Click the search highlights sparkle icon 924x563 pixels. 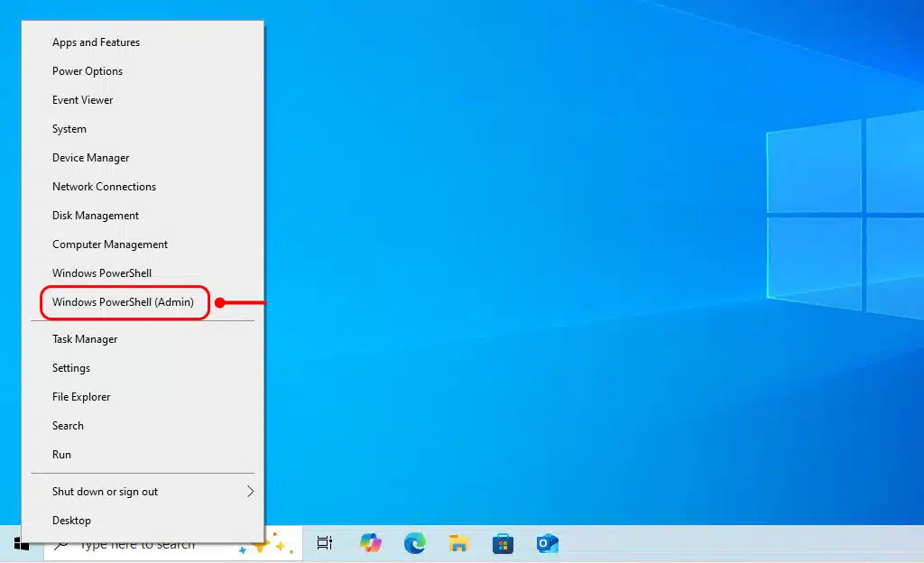coord(273,546)
